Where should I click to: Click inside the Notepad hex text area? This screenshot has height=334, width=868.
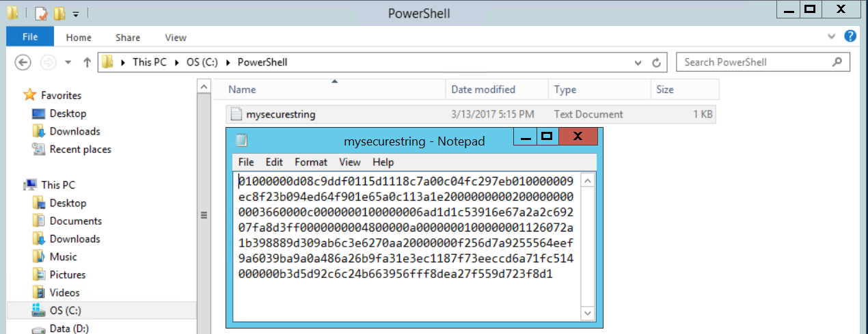(x=407, y=247)
